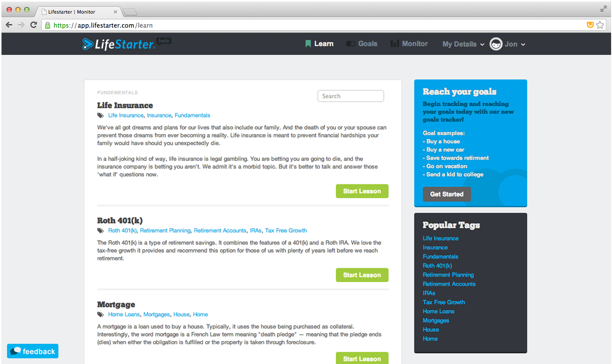This screenshot has width=612, height=364.
Task: Click the orange extension icon in address bar
Action: pos(590,25)
